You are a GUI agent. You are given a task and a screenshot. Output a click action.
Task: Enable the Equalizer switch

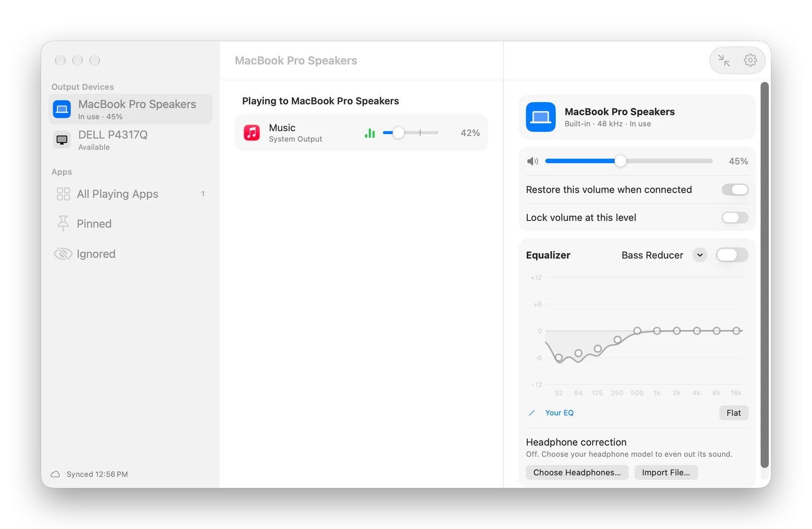pos(732,255)
